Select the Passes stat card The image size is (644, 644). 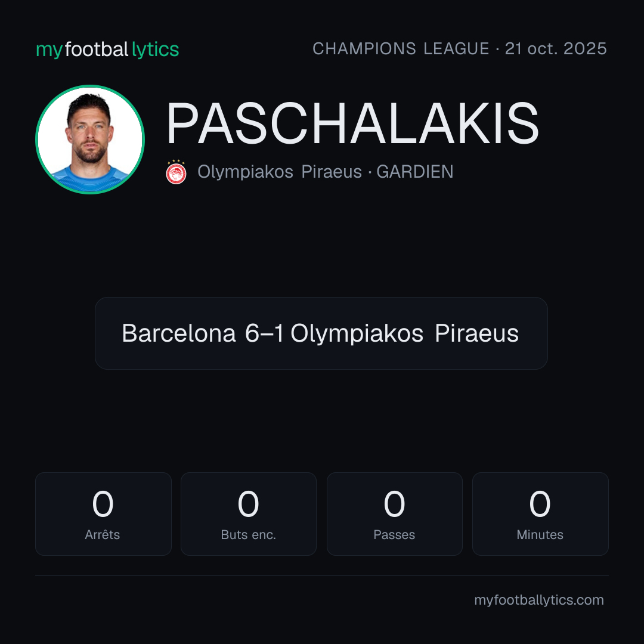click(394, 514)
